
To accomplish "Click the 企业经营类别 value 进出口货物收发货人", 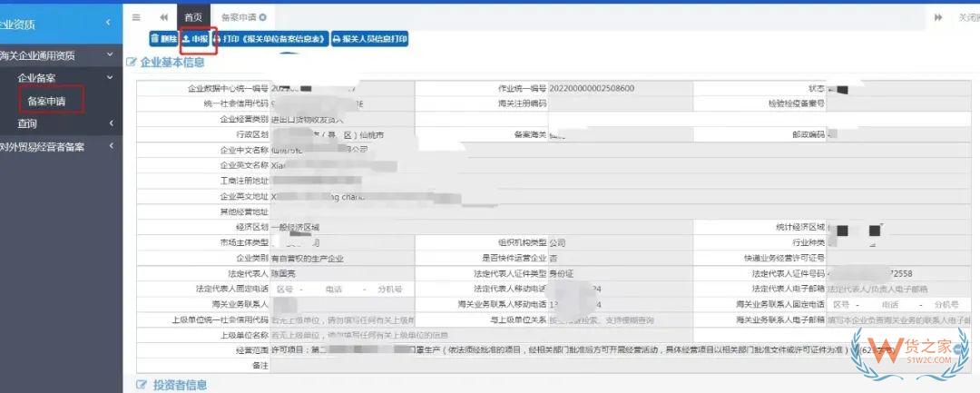I will tap(307, 119).
